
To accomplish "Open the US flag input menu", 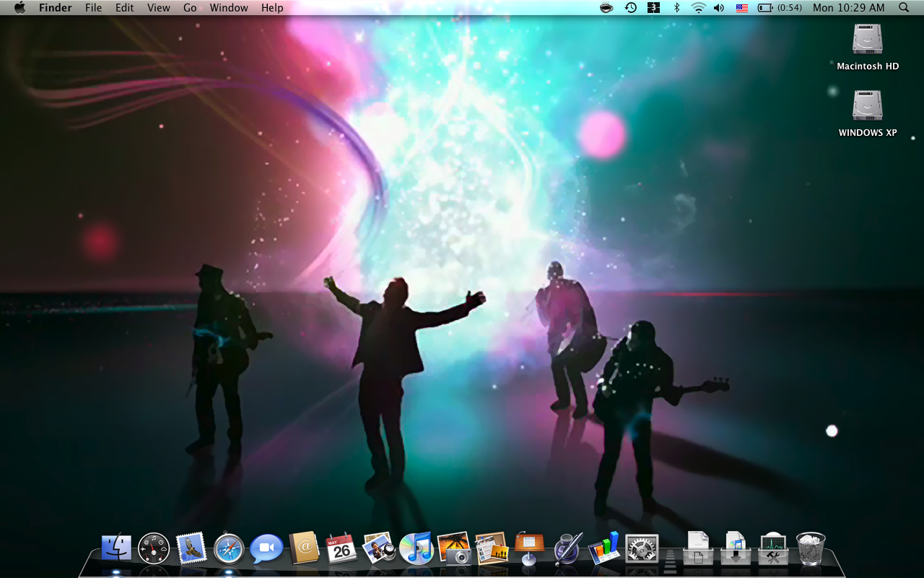I will [x=741, y=8].
